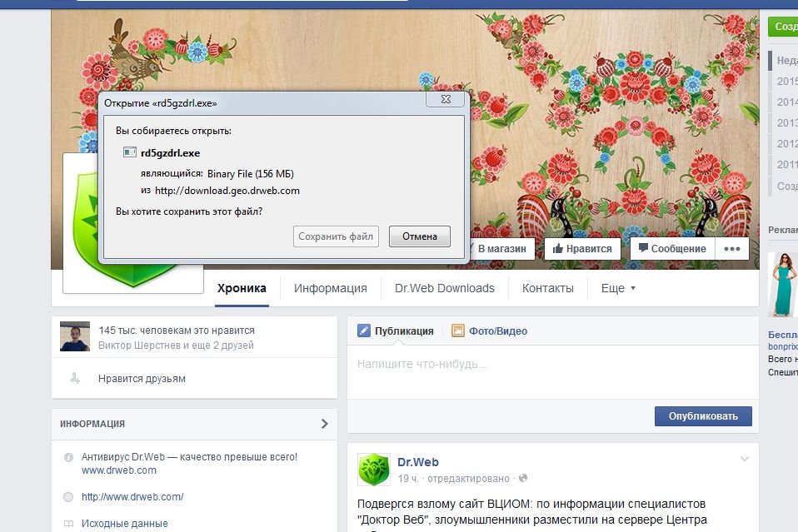Click the info icon beside Антивирус Dr.Web
This screenshot has width=798, height=532.
(x=68, y=457)
